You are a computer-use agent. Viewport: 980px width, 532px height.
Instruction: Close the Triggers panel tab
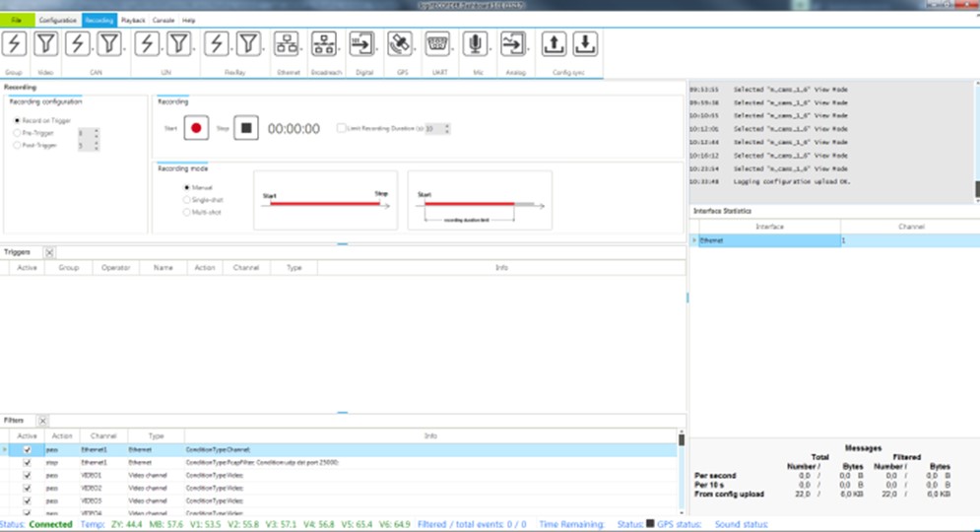tap(49, 252)
